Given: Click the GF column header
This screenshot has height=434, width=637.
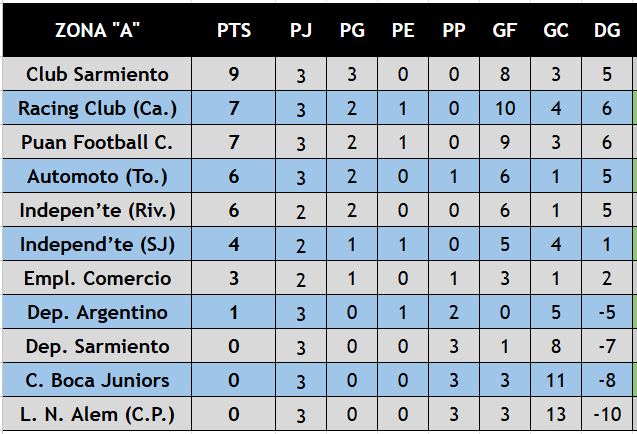Looking at the screenshot, I should click(x=505, y=30).
